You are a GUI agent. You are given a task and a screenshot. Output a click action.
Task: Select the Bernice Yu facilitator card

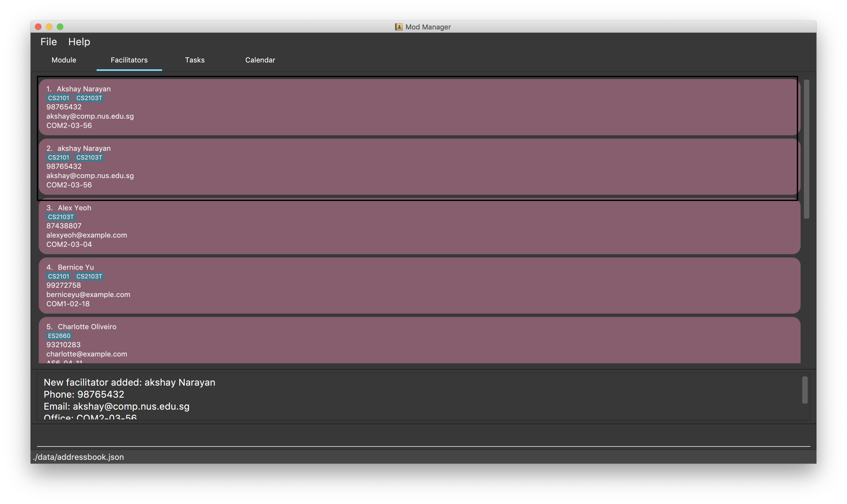419,286
